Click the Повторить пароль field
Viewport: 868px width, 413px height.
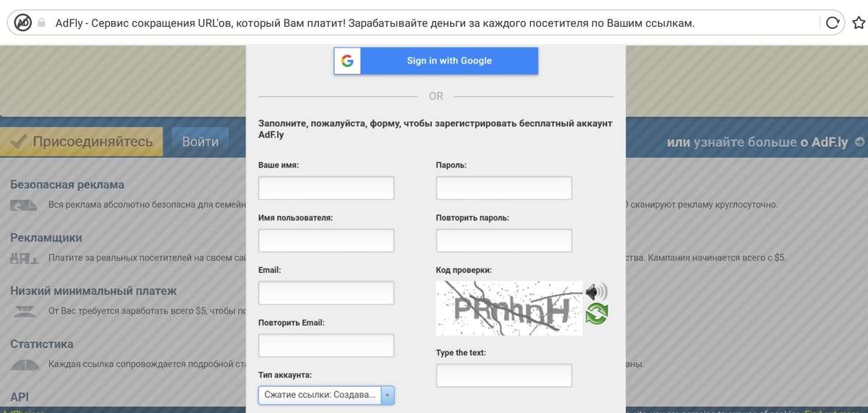click(x=504, y=240)
